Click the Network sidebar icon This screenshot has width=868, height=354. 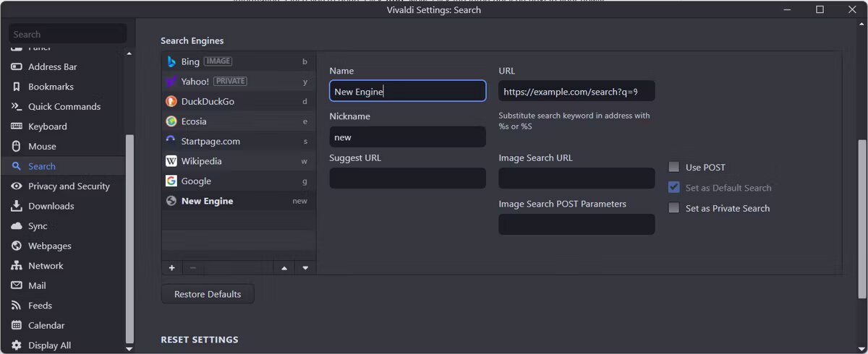pyautogui.click(x=17, y=266)
